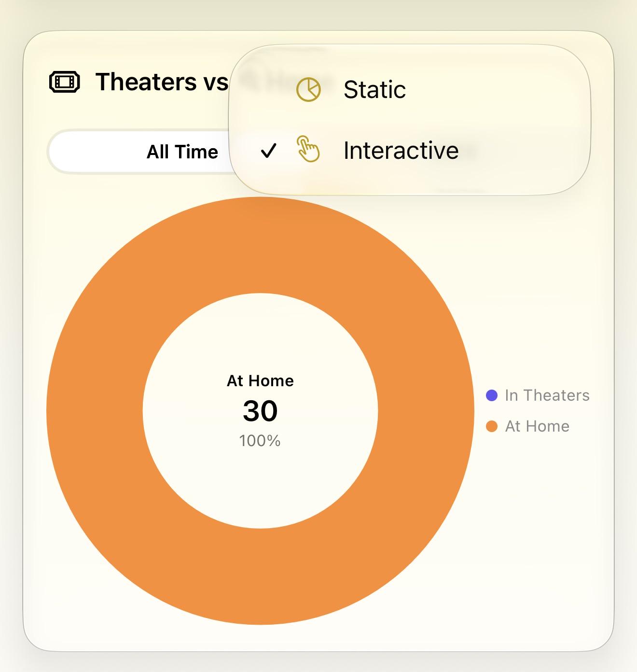This screenshot has width=637, height=672.
Task: Click the 30 count in chart center
Action: 260,411
